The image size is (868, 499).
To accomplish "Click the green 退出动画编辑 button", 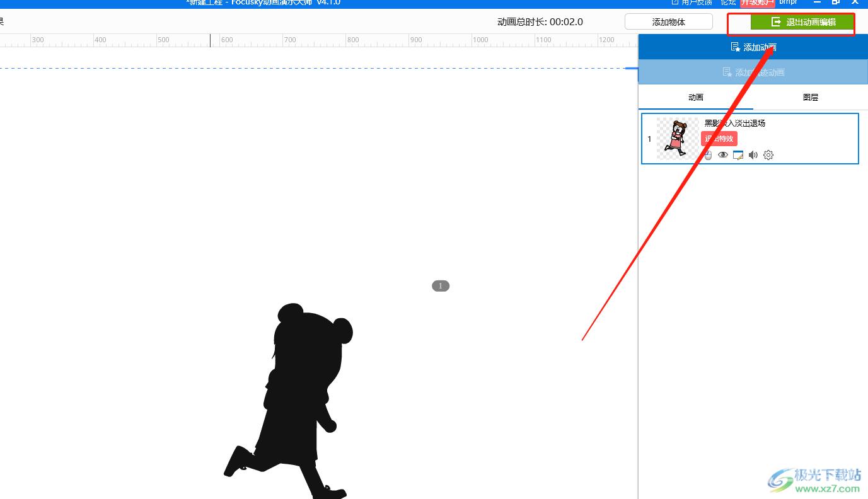I will [x=802, y=22].
